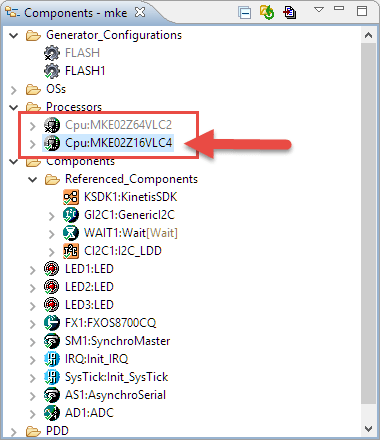Select the OSs folder label
This screenshot has height=440, width=380.
[x=56, y=89]
